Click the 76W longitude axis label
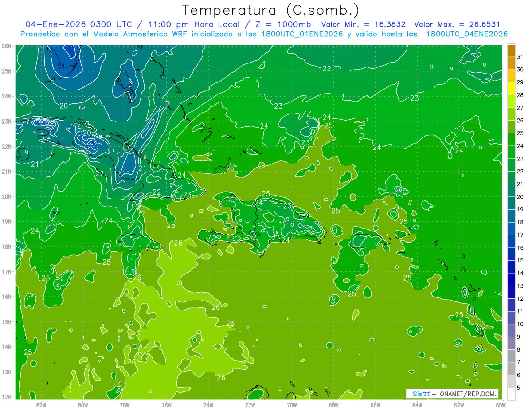Screen dimensions: 532x411 [167, 404]
